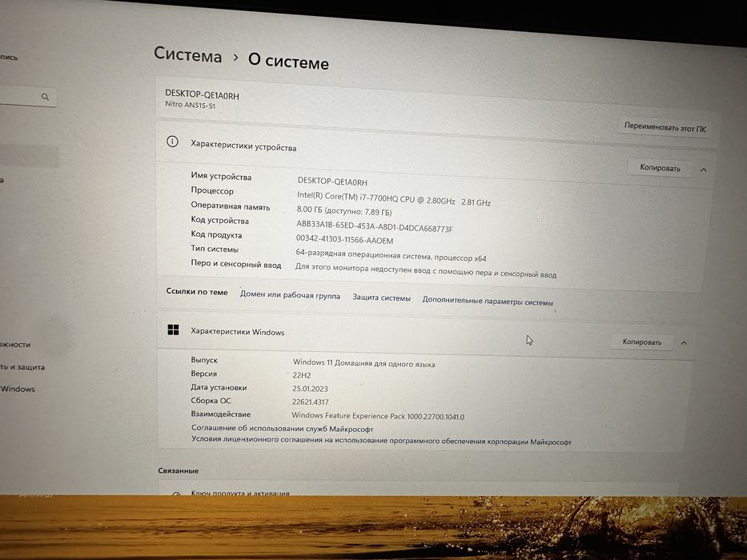
Task: Click the Ссылки по теме label
Action: (197, 291)
